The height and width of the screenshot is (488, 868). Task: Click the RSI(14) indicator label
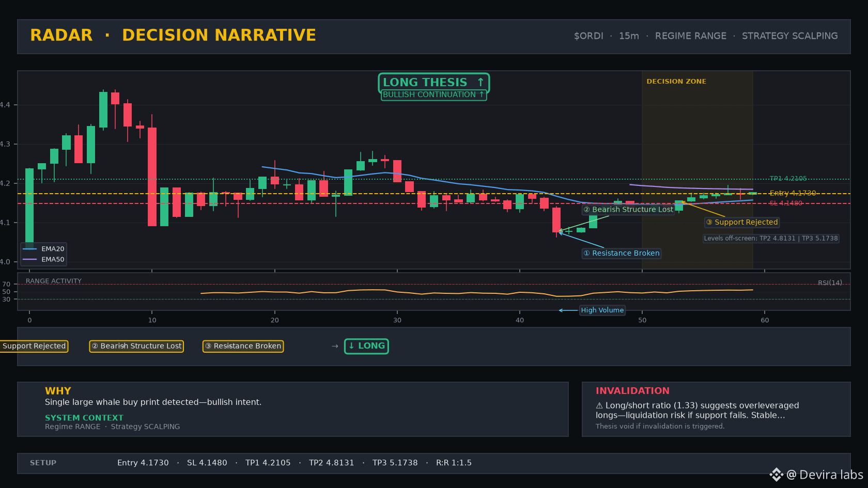tap(830, 283)
